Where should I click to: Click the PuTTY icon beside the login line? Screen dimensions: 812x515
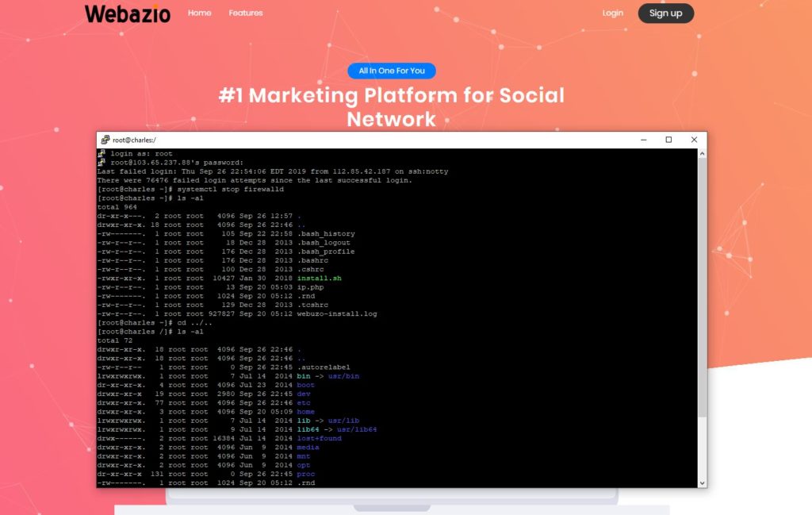(x=101, y=152)
